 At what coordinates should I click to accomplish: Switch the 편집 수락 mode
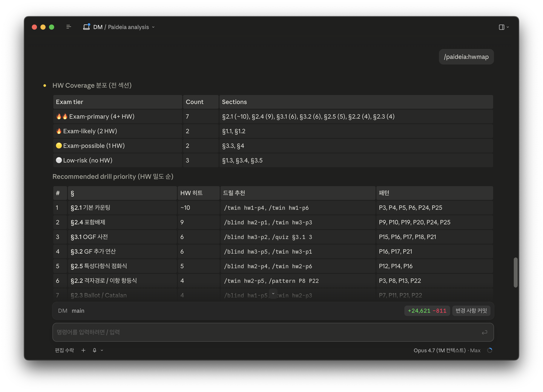tap(64, 350)
